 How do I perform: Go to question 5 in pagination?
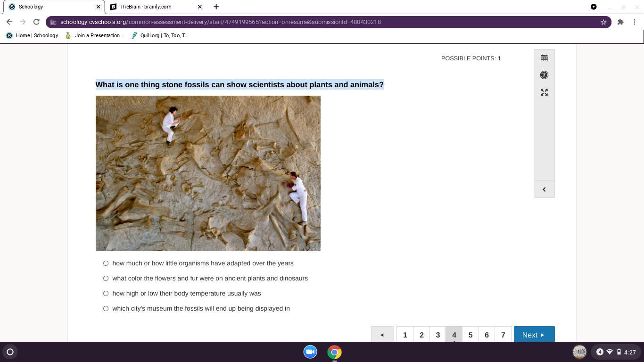click(x=470, y=335)
